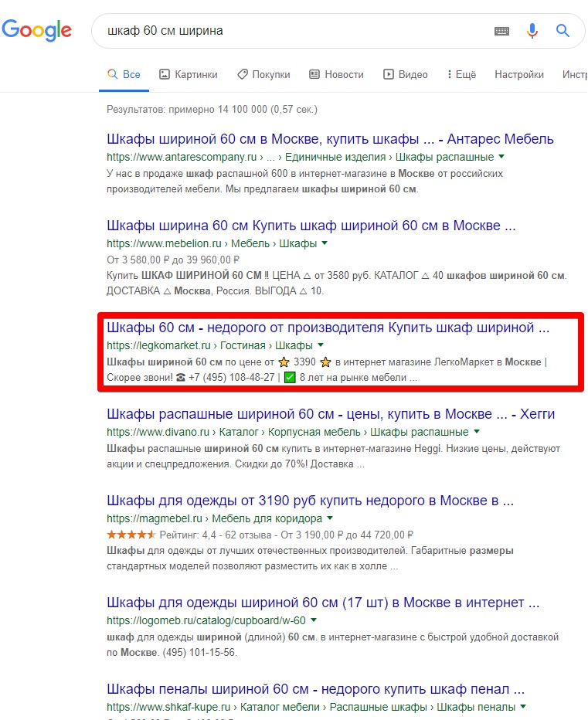The width and height of the screenshot is (588, 720).
Task: Expand dropdown arrow beside shkaf-kupe.ru URL
Action: (x=523, y=707)
